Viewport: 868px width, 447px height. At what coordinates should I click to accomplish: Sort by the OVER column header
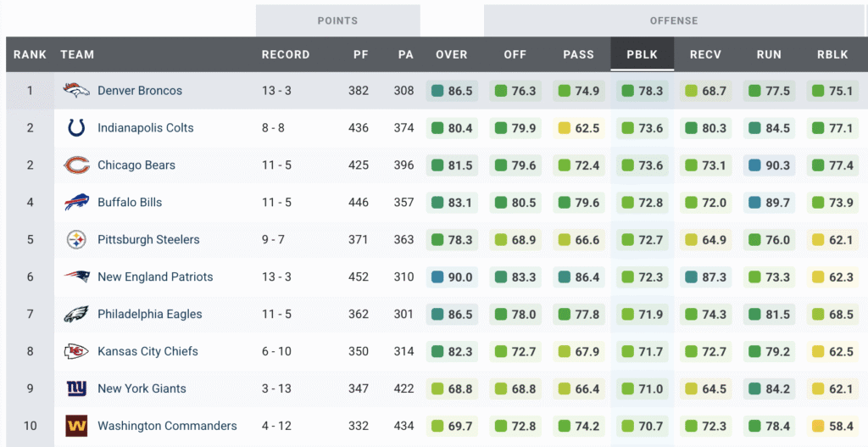(452, 54)
